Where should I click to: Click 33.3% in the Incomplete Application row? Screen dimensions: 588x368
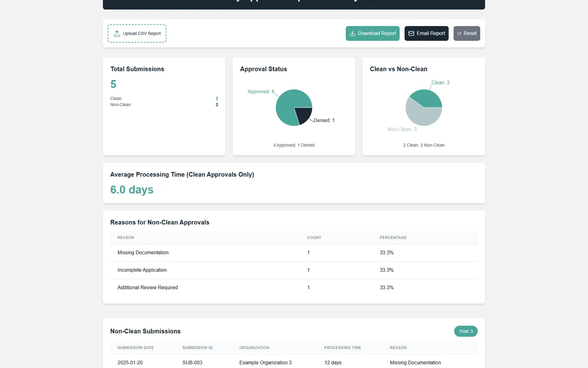387,270
